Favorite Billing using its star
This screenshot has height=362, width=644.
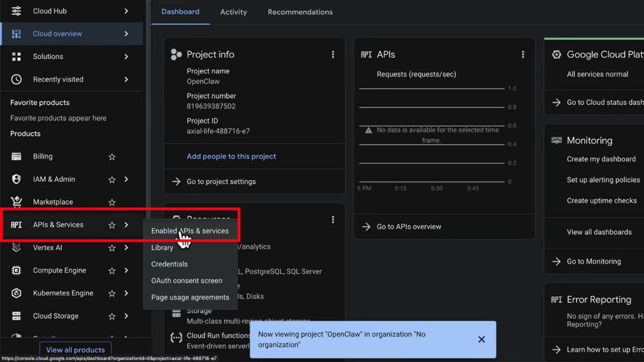[x=112, y=156]
